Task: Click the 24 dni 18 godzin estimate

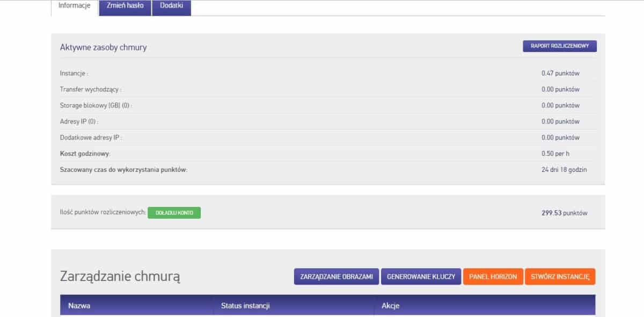Action: [564, 170]
